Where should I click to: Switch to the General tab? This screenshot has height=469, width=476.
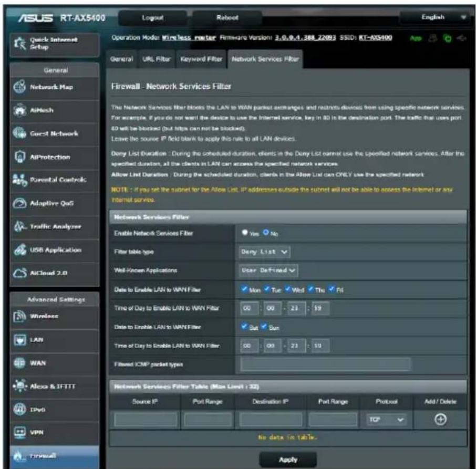tap(121, 59)
